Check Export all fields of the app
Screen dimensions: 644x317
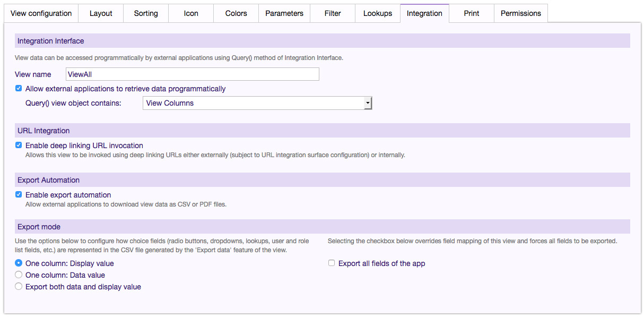pyautogui.click(x=332, y=263)
